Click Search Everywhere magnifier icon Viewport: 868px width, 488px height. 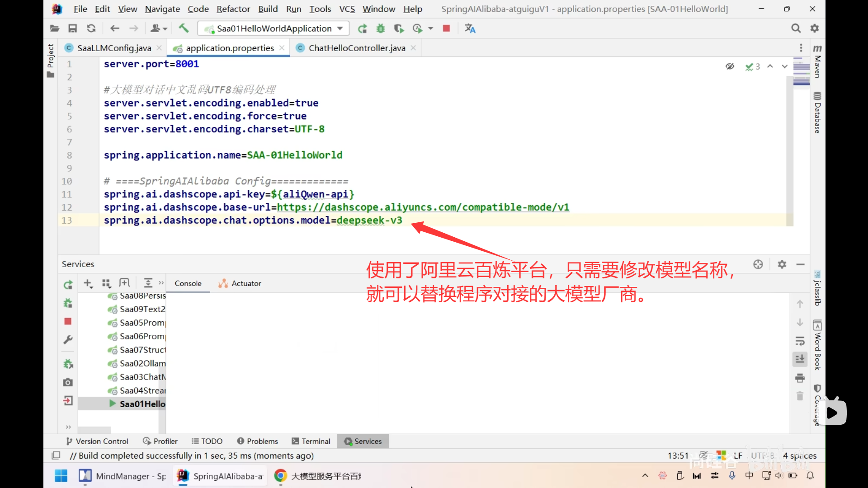tap(796, 28)
